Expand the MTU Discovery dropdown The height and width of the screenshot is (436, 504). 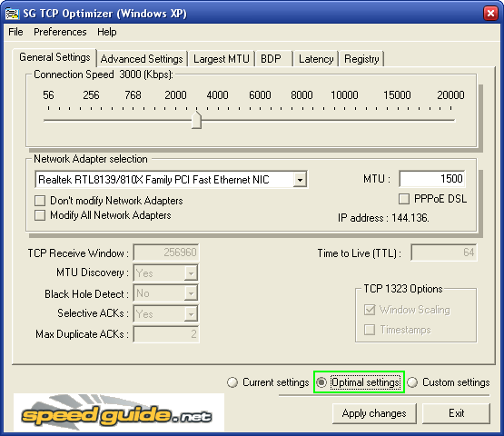tap(191, 273)
